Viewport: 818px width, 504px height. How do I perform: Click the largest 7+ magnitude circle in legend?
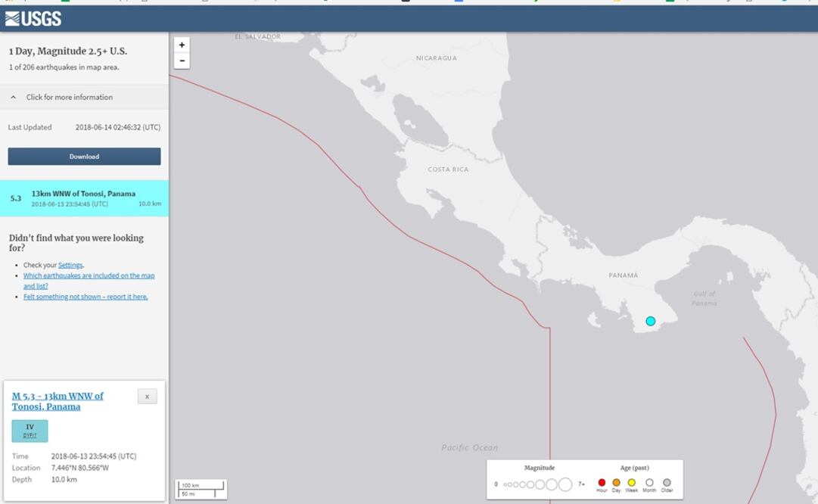point(565,484)
